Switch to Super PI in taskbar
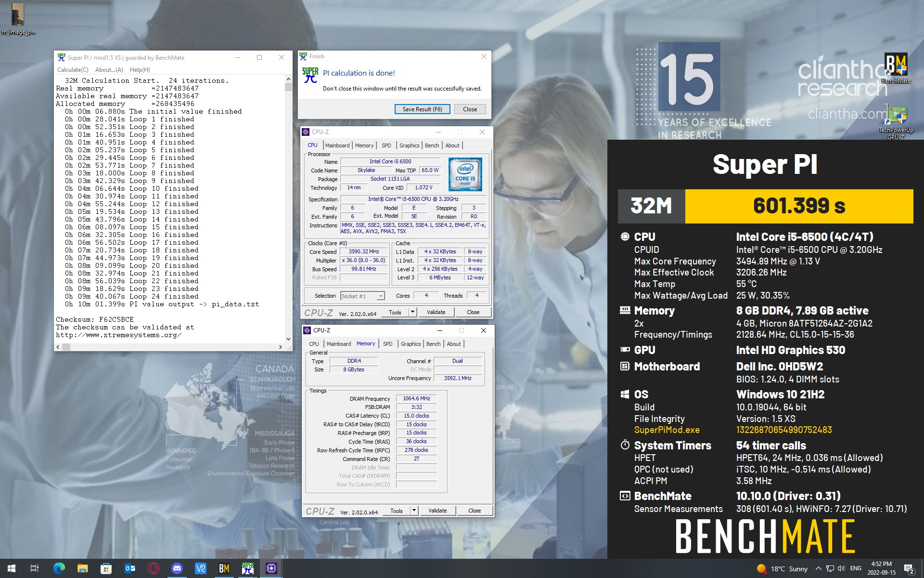Screen dimensions: 924x578 (x=247, y=568)
